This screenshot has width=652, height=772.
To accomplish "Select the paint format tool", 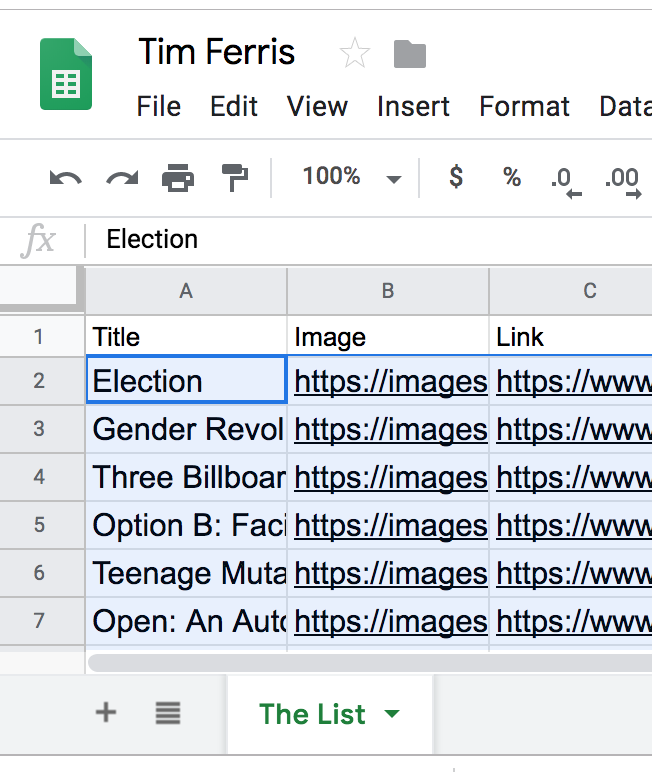I will [235, 179].
